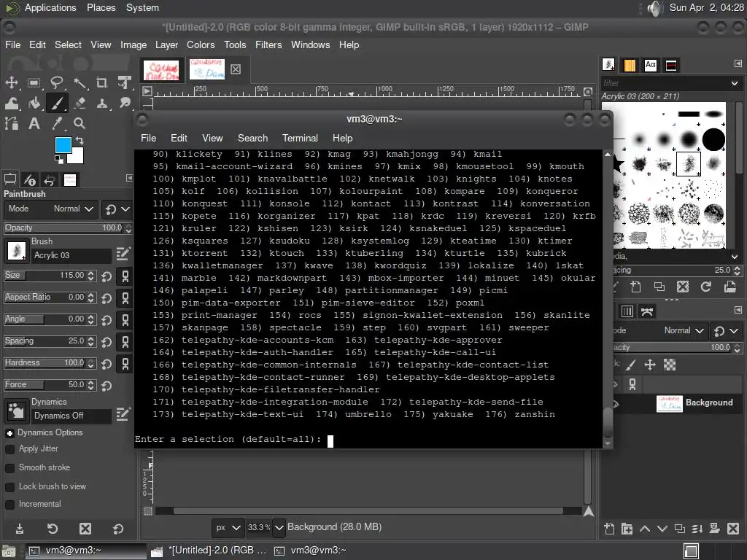The width and height of the screenshot is (747, 560).
Task: Select the Unified Transform tool
Action: (125, 82)
